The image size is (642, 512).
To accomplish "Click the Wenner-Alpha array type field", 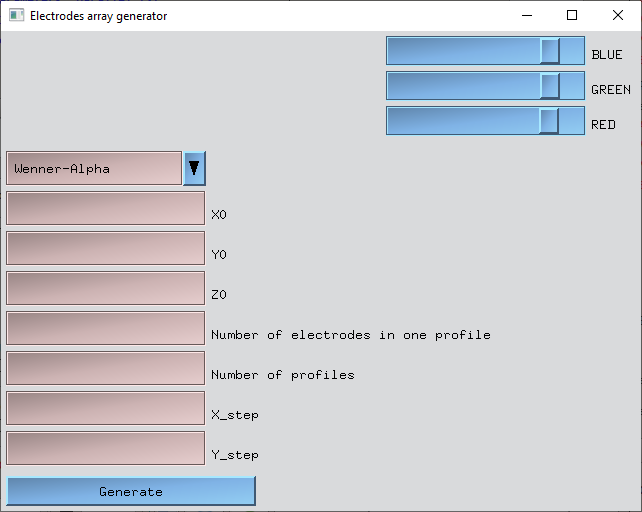I will pos(94,168).
